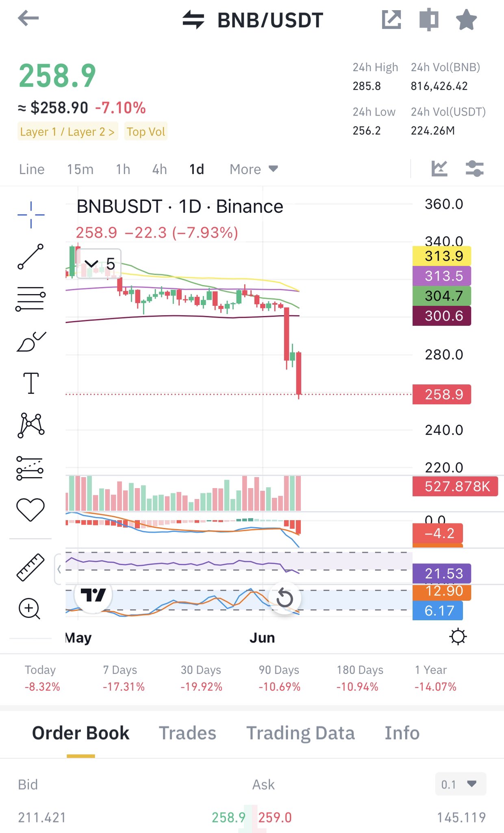Open the More intervals dropdown
The width and height of the screenshot is (504, 833).
pyautogui.click(x=254, y=169)
